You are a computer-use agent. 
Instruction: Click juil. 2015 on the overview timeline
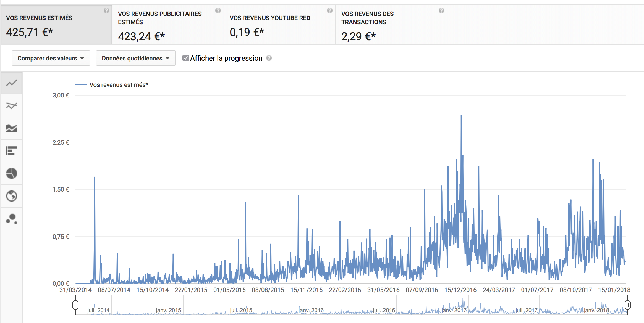tap(241, 310)
